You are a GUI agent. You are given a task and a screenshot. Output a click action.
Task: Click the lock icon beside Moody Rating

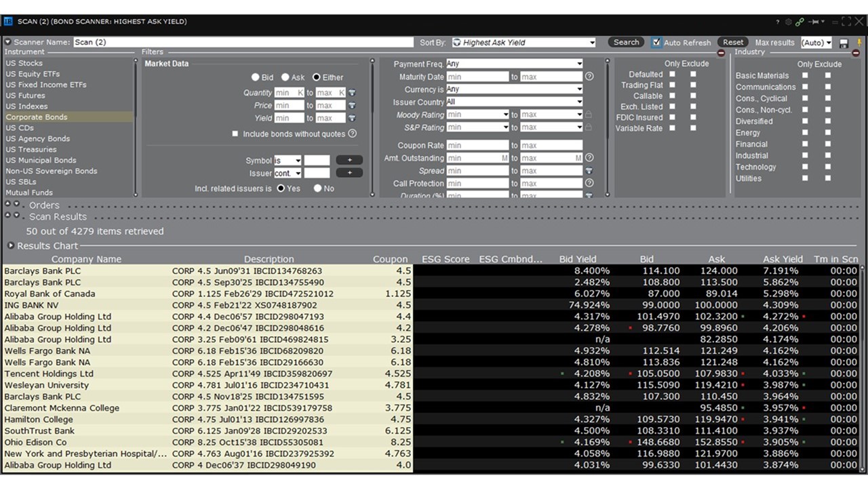coord(589,114)
